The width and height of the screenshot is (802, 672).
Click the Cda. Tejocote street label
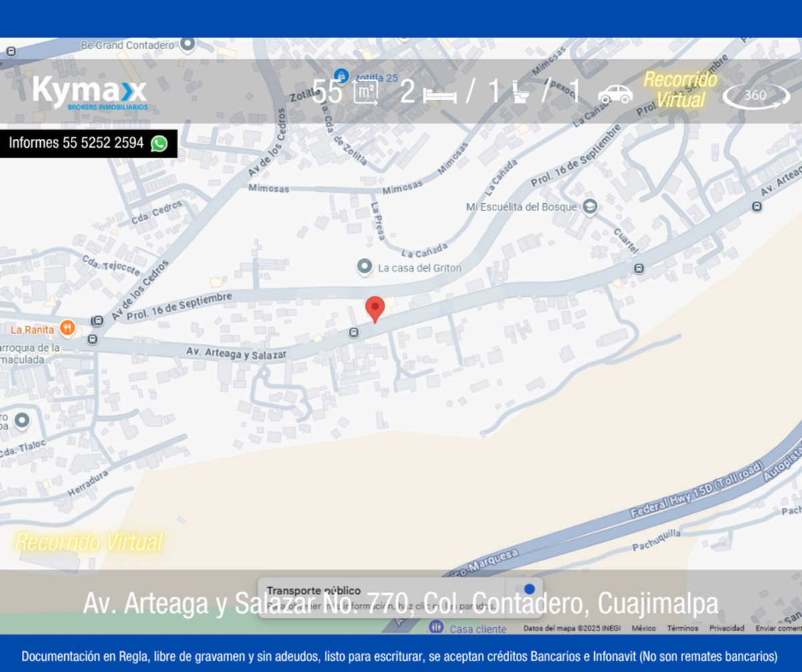pos(112,265)
